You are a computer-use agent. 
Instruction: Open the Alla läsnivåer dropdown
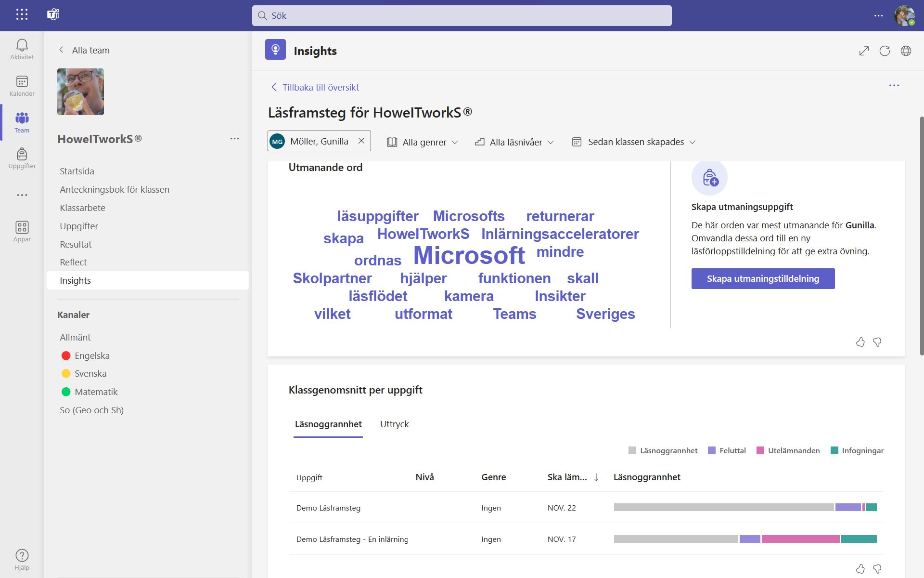tap(514, 142)
